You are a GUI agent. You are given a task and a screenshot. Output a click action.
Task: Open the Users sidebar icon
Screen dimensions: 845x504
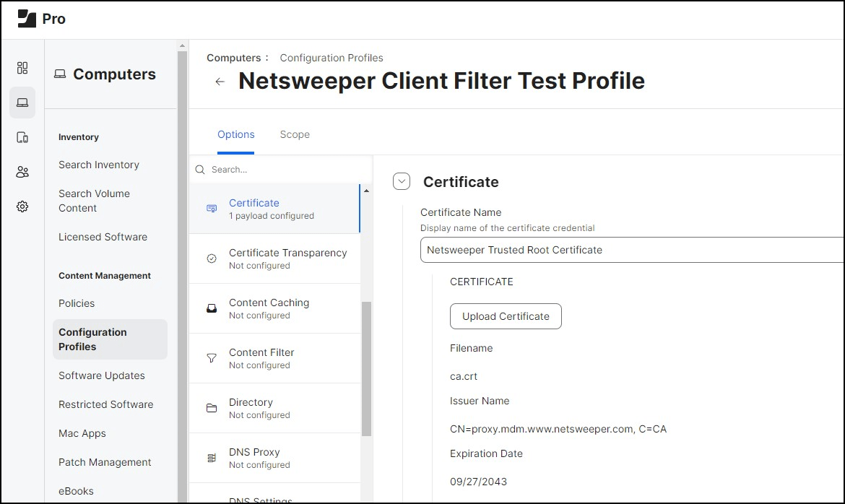pos(22,171)
